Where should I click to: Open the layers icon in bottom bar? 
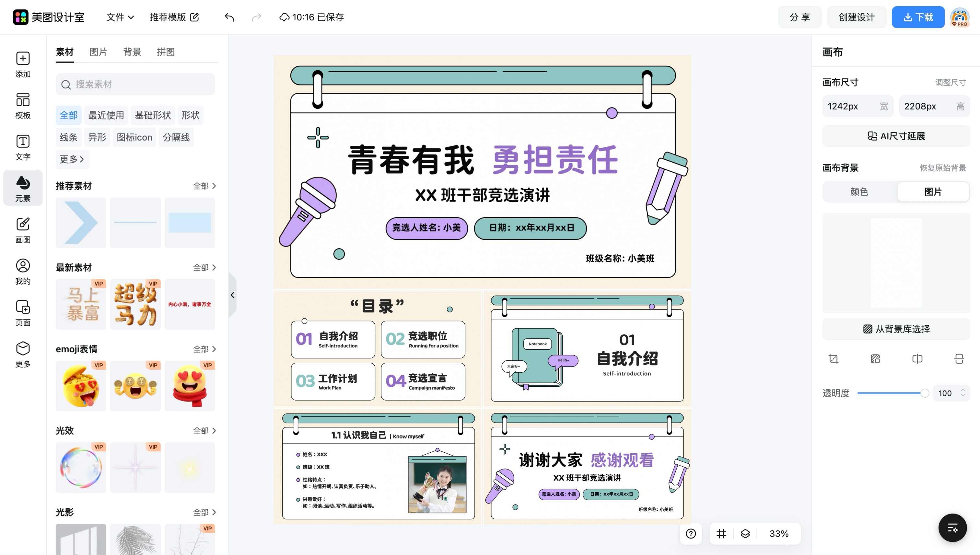pyautogui.click(x=745, y=534)
